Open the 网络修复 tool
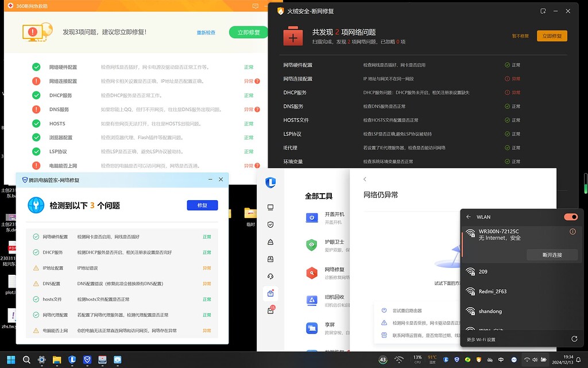The height and width of the screenshot is (368, 588). click(328, 273)
